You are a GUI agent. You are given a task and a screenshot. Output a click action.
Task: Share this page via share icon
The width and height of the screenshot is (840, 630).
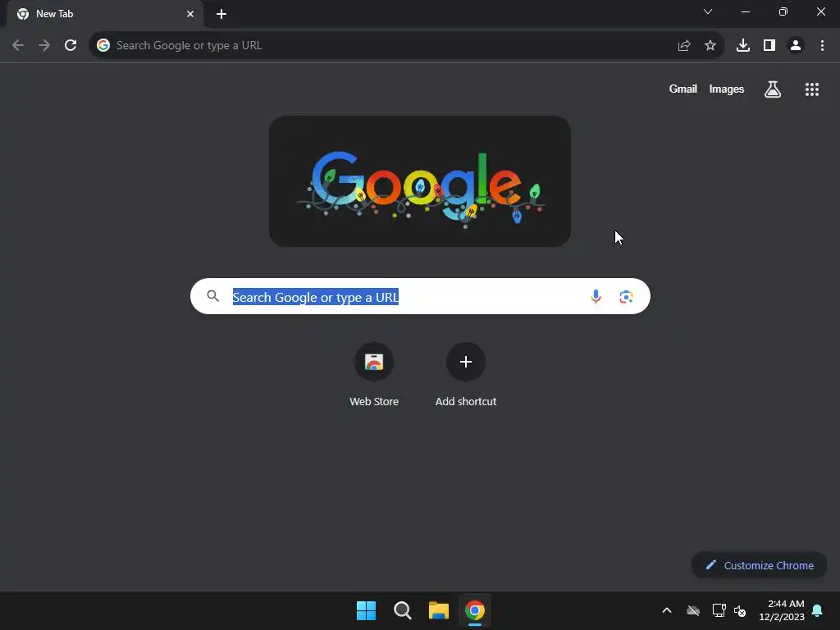tap(683, 46)
